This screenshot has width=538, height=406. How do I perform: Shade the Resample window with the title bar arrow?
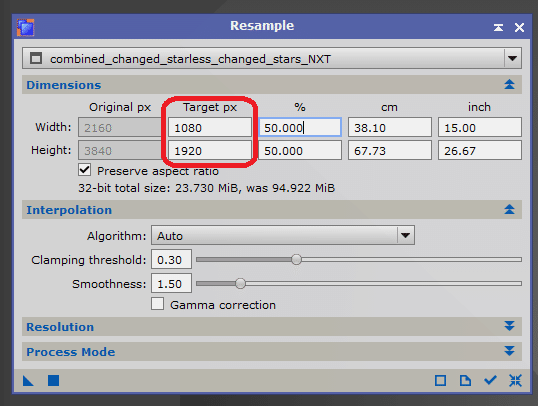498,27
